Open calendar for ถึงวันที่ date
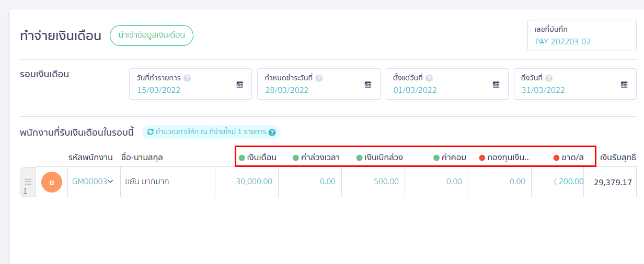Viewport: 644px width, 264px height. click(624, 85)
